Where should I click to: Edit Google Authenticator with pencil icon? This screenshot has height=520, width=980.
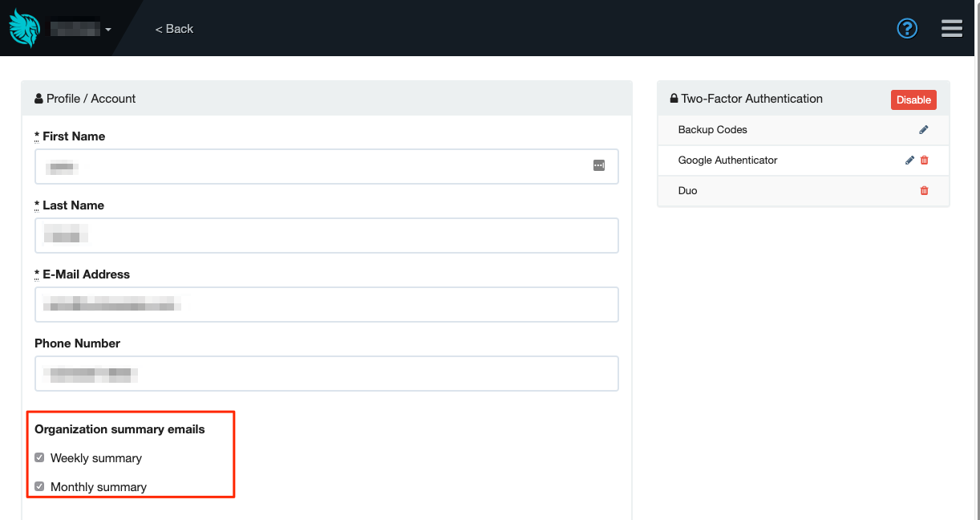click(909, 160)
